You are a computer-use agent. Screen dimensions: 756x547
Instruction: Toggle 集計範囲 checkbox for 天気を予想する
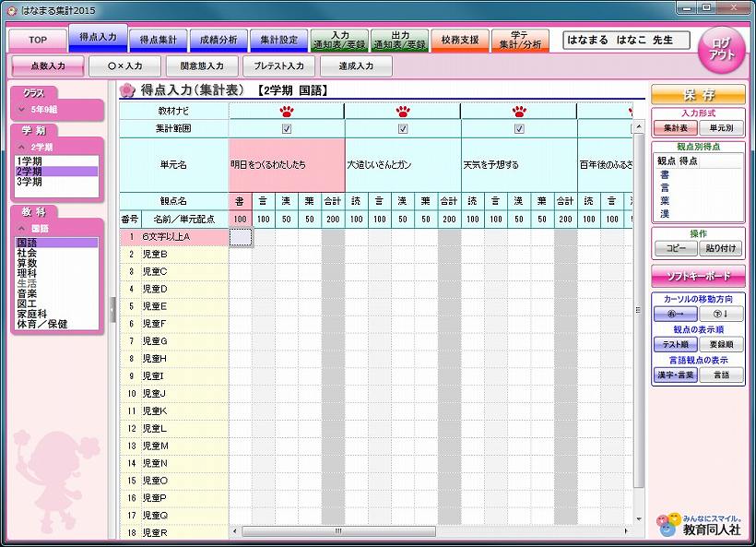(x=519, y=129)
